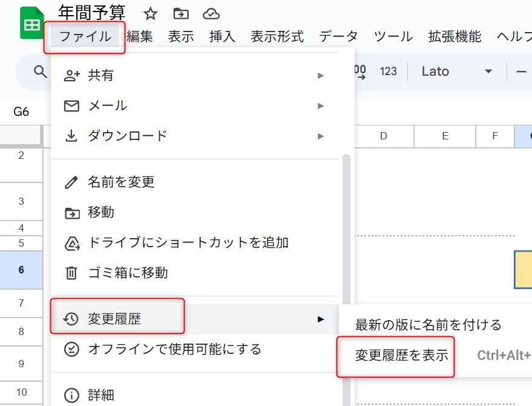
Task: Open the データ menu
Action: point(338,36)
